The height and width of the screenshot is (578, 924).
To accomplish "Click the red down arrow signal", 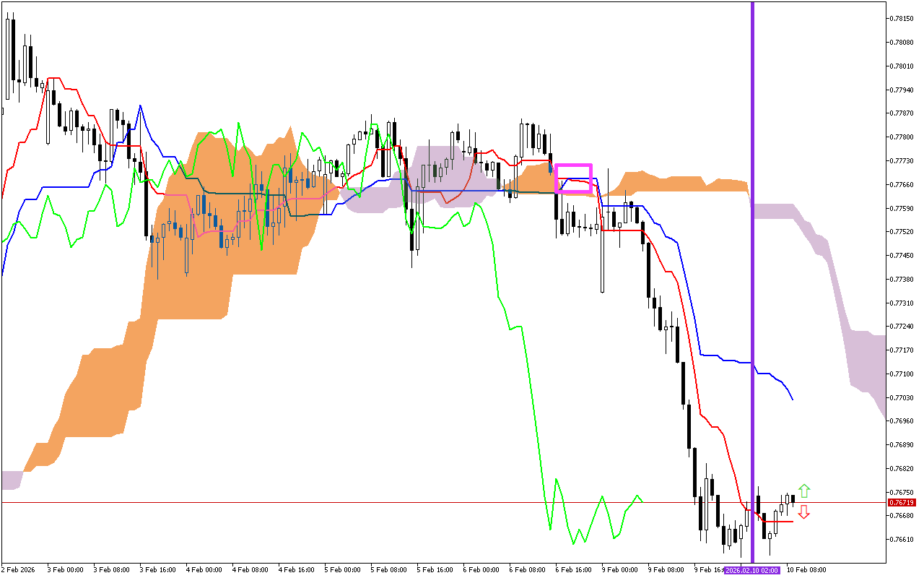I will 803,512.
